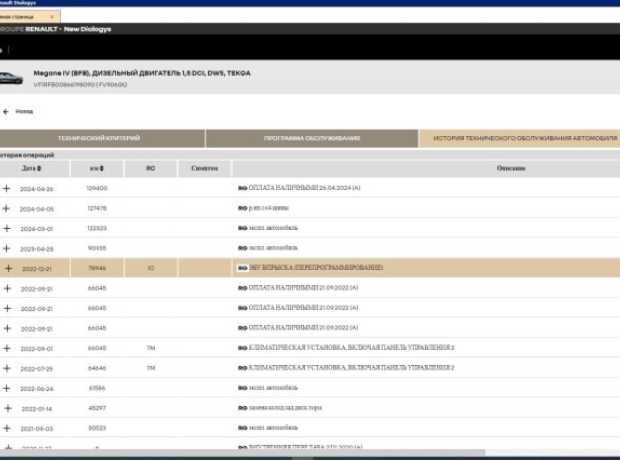
Task: Switch to ПРОГРАММА ОБСЛУЖИВАНИЯ tab
Action: 312,138
